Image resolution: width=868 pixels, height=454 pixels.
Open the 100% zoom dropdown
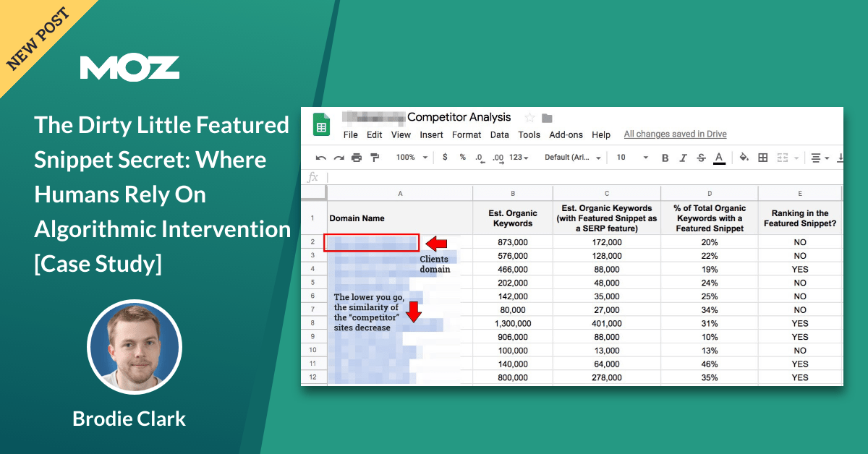(412, 158)
